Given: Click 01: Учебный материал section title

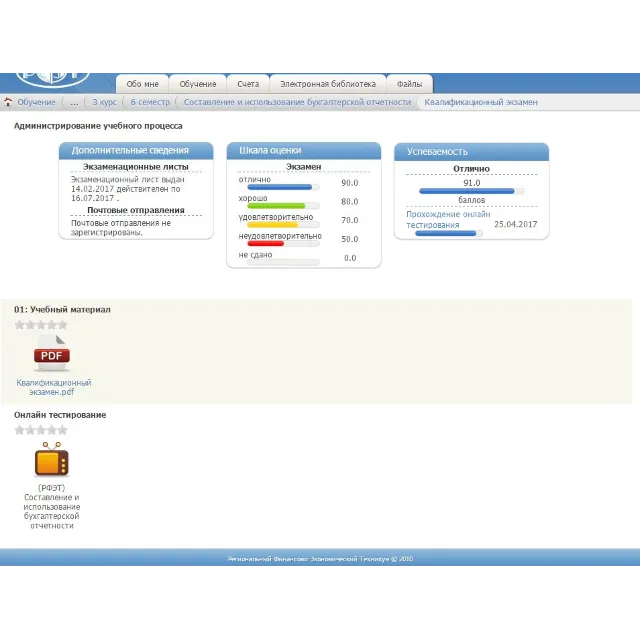Looking at the screenshot, I should pos(62,309).
